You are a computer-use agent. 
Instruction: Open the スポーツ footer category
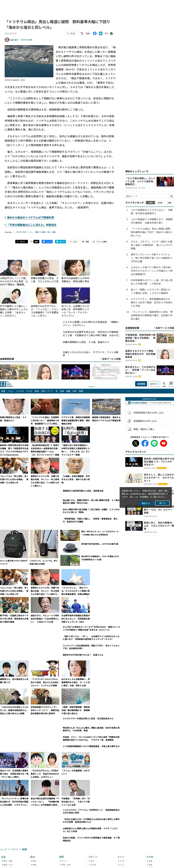93,857
